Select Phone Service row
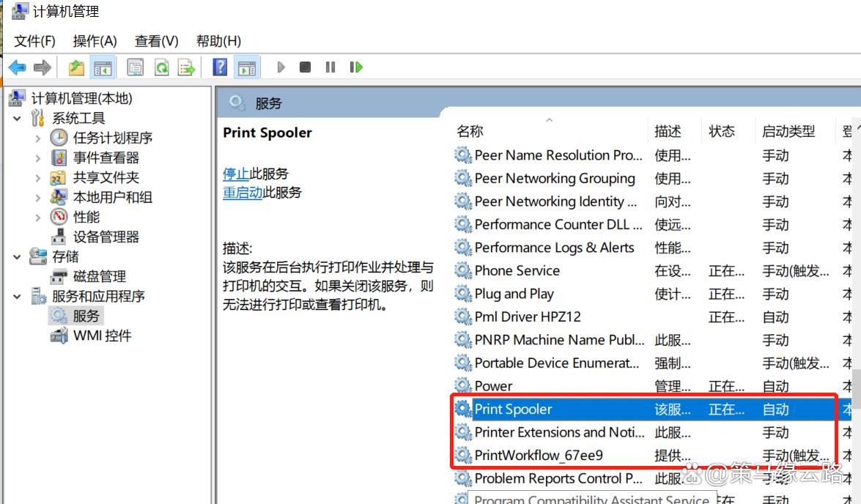 pos(652,270)
